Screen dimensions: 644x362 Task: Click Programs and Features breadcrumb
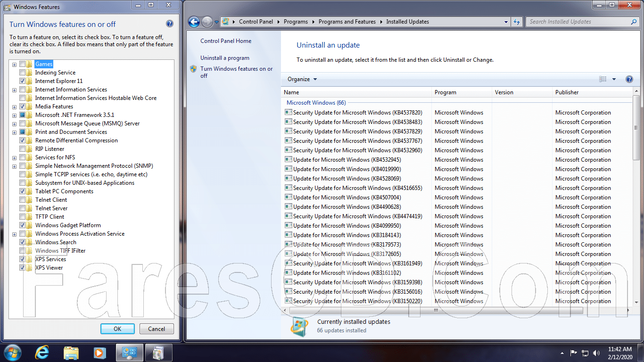[x=347, y=22]
